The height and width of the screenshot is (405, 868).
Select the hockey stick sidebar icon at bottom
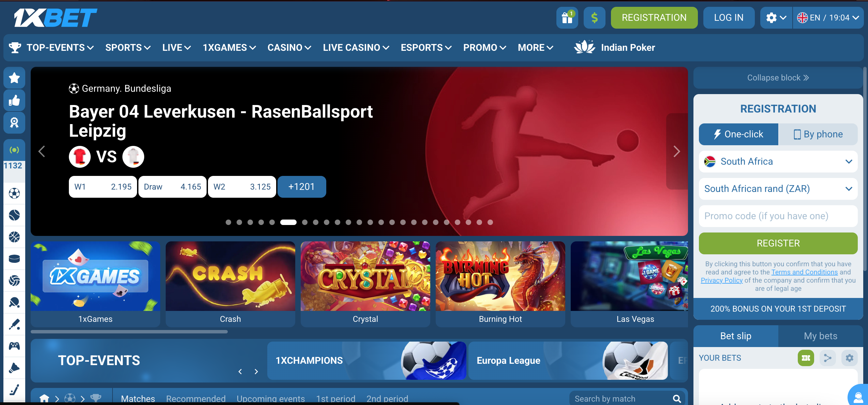[x=14, y=390]
